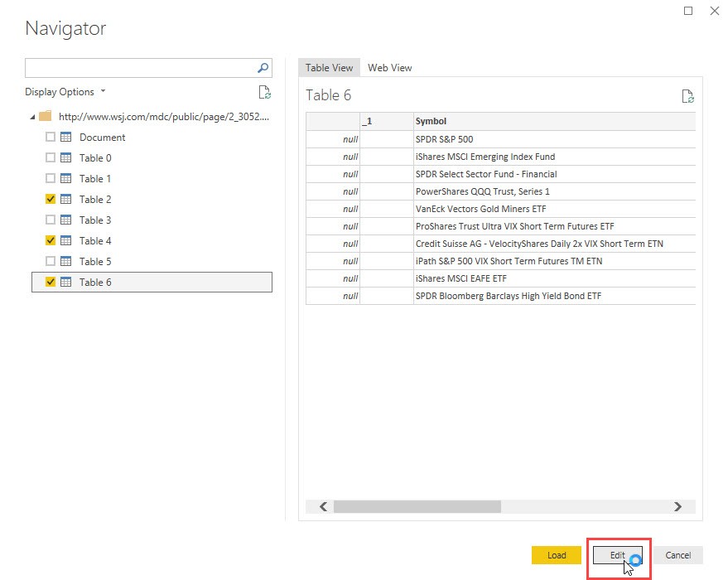Click the wsj.com folder icon

[x=45, y=116]
